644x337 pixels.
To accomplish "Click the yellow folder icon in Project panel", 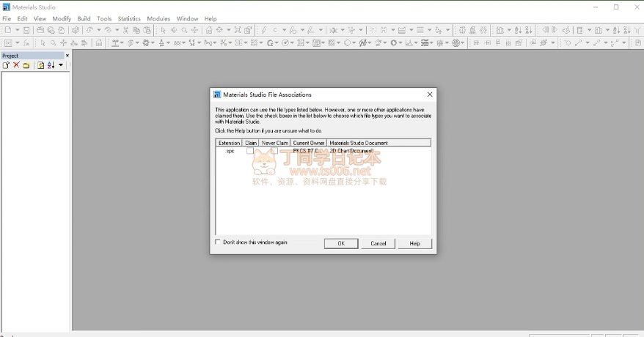I will coord(26,66).
